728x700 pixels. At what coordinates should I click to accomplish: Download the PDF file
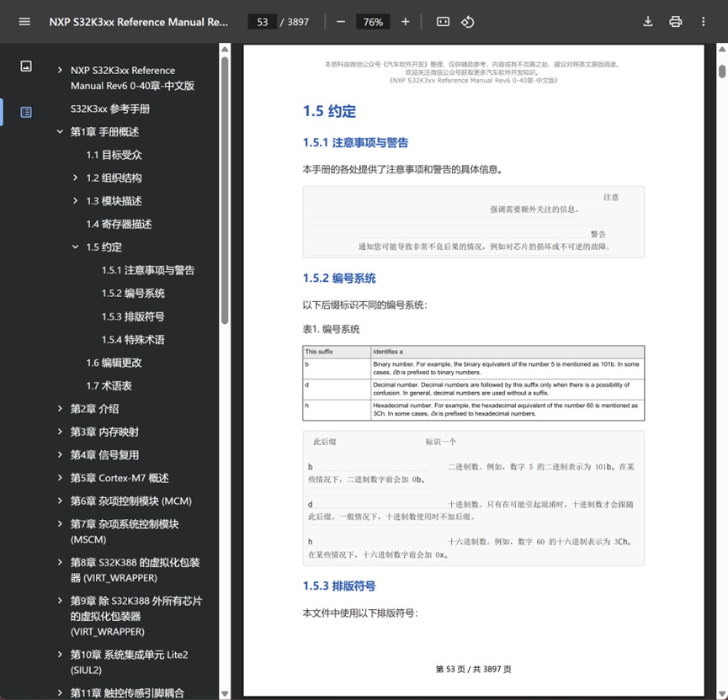click(648, 22)
